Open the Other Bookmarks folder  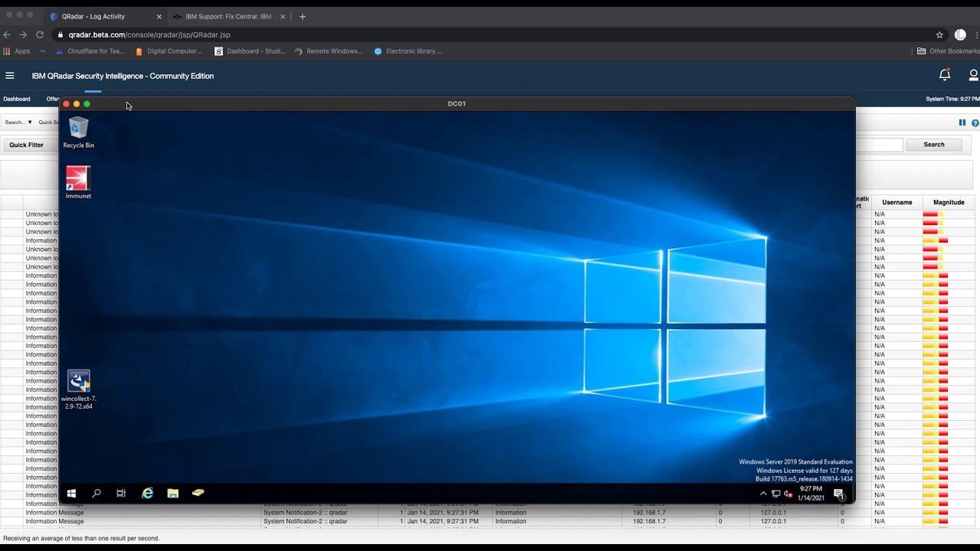point(948,51)
